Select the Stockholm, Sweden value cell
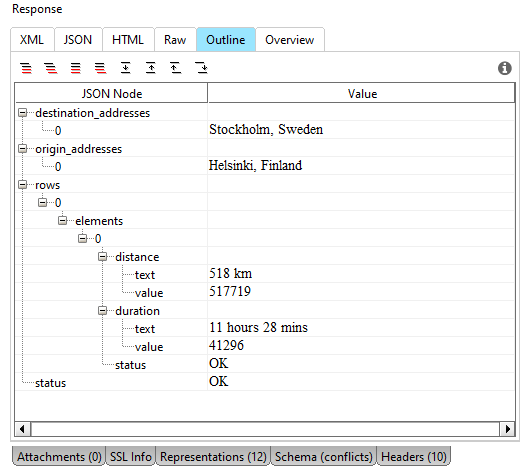The width and height of the screenshot is (528, 469). [361, 130]
